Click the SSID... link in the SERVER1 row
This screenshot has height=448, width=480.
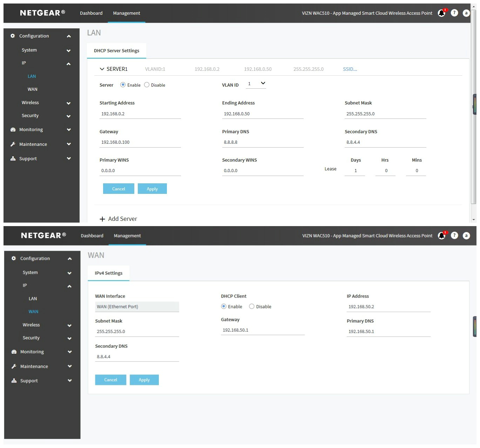[x=350, y=69]
